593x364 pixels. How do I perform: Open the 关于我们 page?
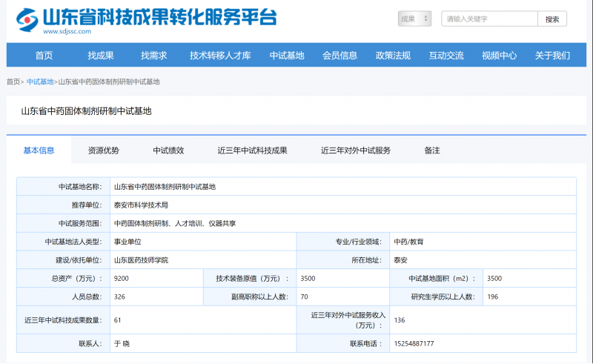tap(552, 56)
